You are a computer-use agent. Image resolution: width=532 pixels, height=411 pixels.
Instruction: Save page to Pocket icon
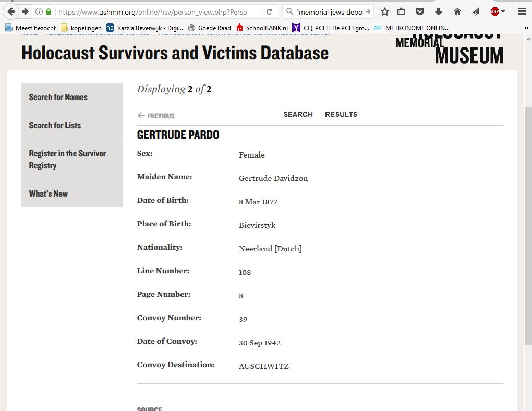coord(420,12)
